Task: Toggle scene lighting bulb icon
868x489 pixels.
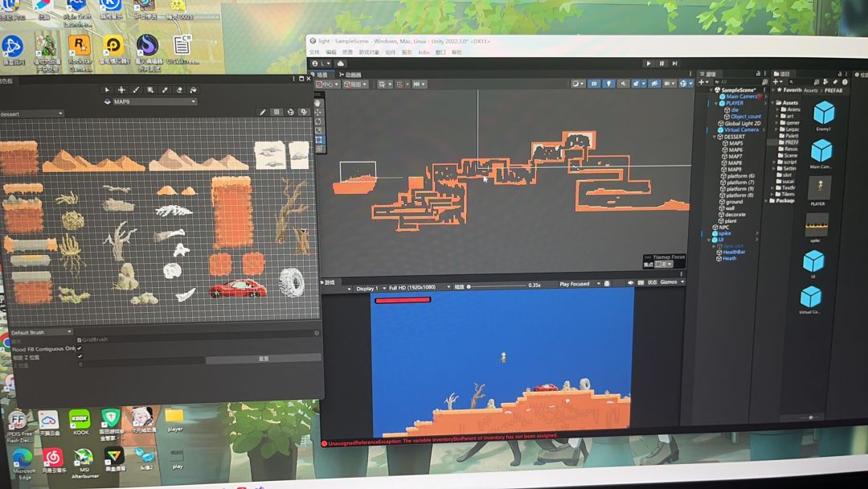Action: [x=608, y=84]
